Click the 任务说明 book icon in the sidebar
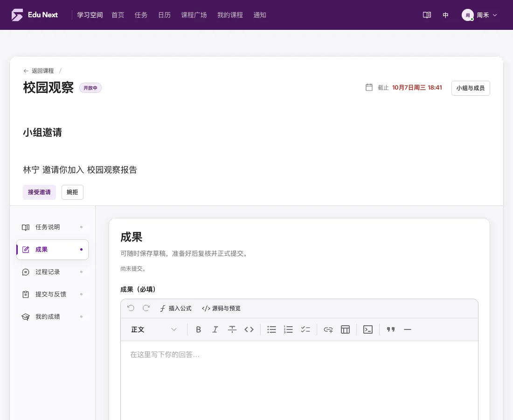513x420 pixels. point(26,227)
